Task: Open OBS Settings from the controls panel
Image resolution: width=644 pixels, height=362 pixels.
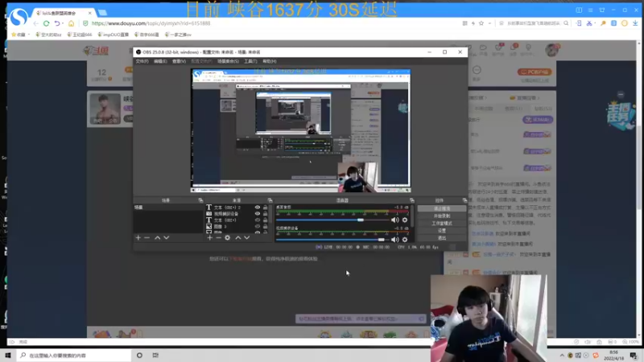Action: coord(442,231)
